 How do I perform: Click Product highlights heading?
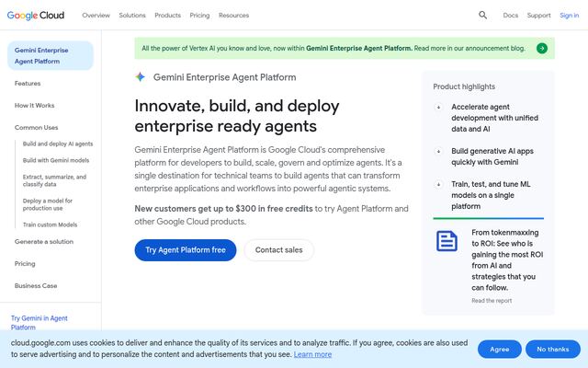pyautogui.click(x=464, y=86)
